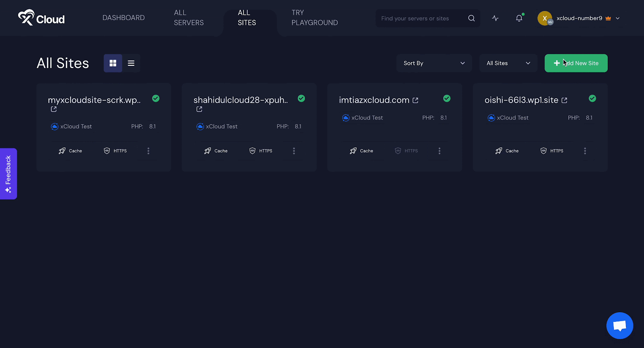Click the Add New Site button
This screenshot has height=348, width=644.
pyautogui.click(x=576, y=63)
